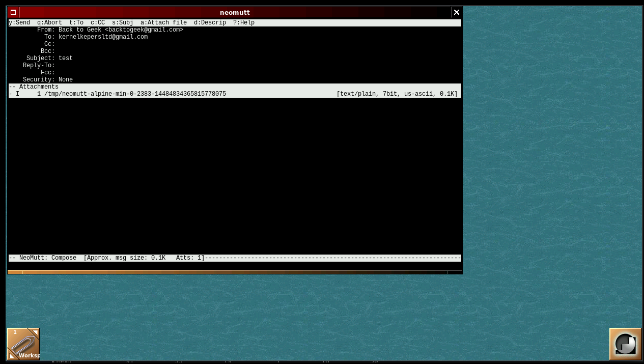Click the a:Attach file shortcut hint

pyautogui.click(x=163, y=23)
